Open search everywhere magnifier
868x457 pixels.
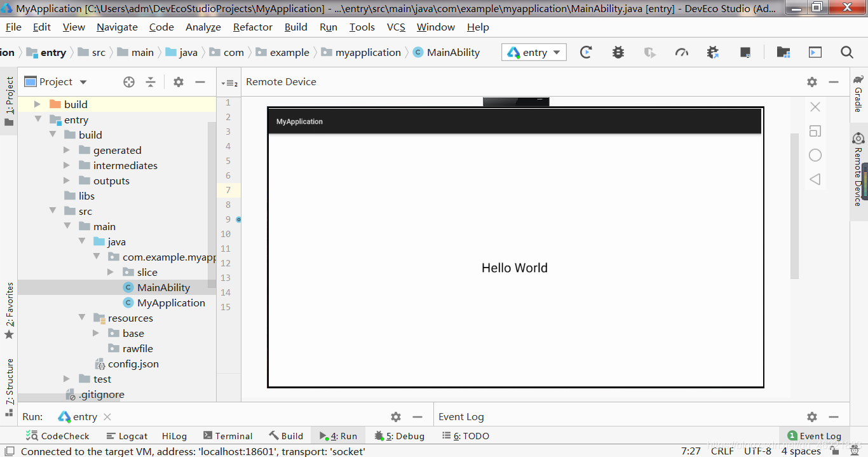pyautogui.click(x=847, y=53)
